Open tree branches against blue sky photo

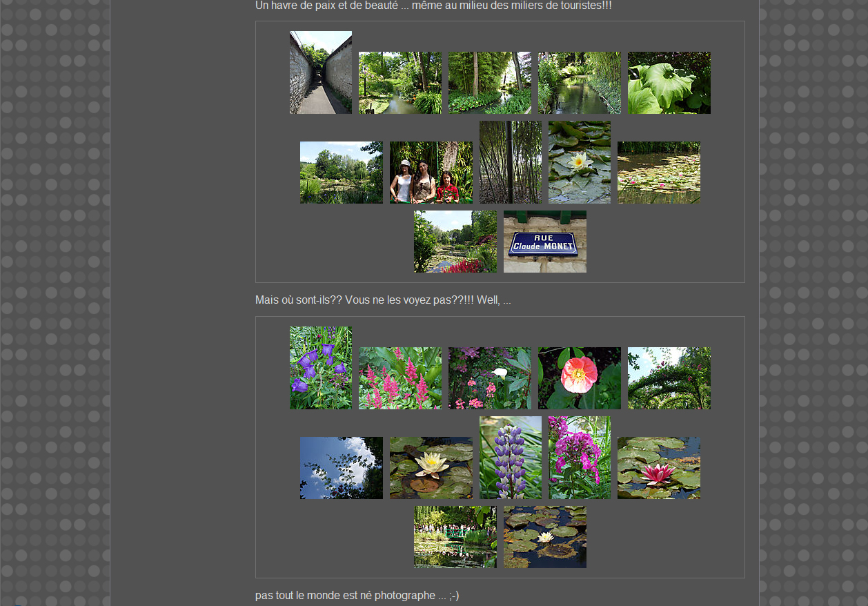341,468
